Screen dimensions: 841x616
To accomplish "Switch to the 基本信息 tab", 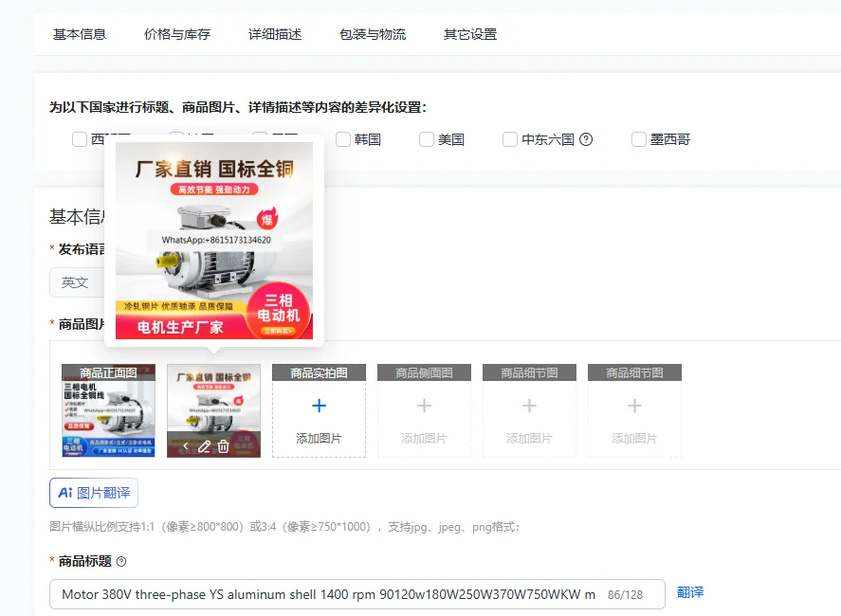I will pos(80,34).
